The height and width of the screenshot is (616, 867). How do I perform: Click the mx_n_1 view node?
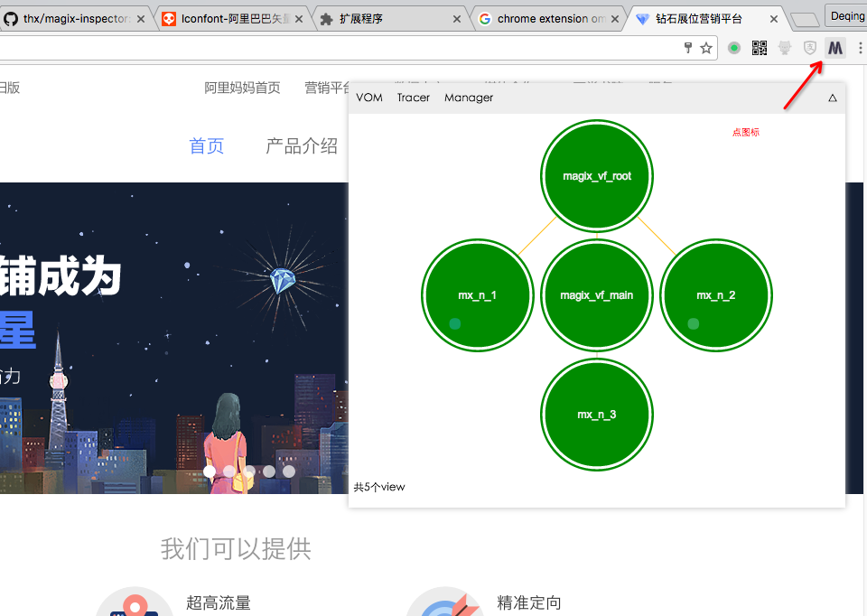pos(477,295)
